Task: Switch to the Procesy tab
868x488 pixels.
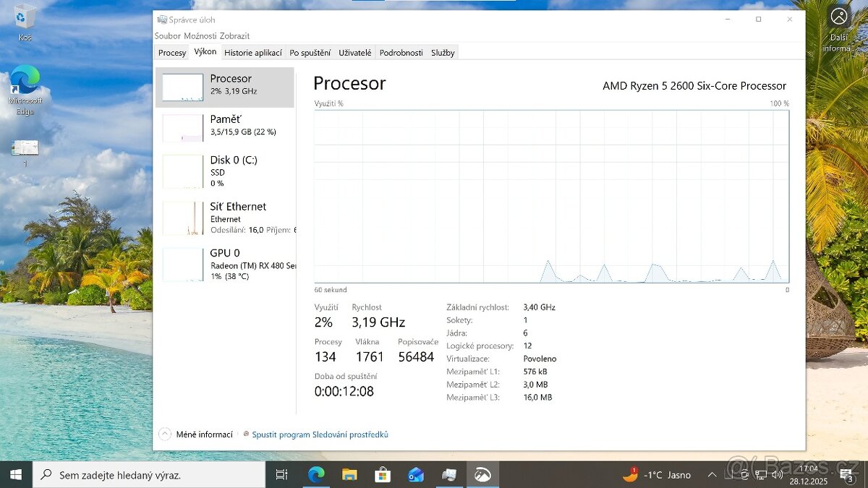Action: [x=172, y=53]
